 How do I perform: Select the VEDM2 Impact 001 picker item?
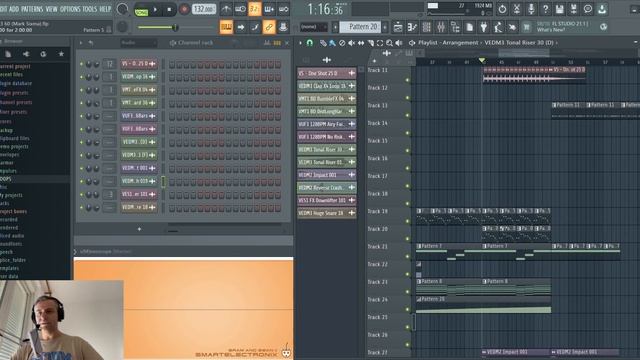(327, 175)
